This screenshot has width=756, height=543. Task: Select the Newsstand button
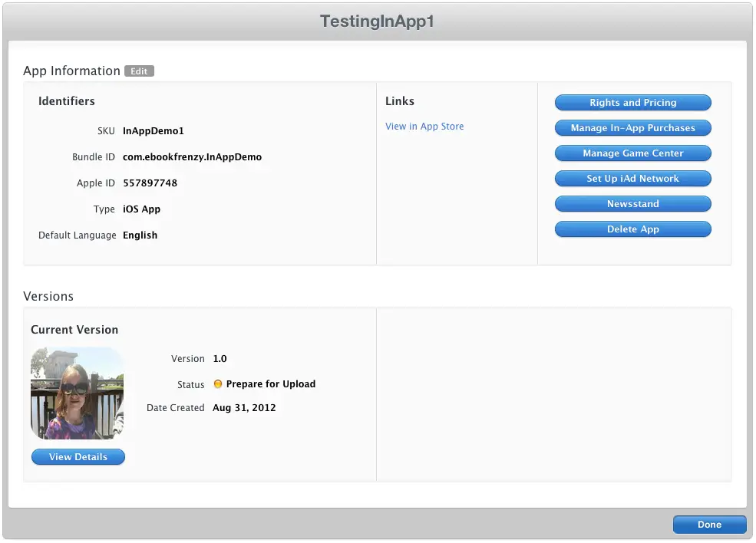(x=632, y=204)
